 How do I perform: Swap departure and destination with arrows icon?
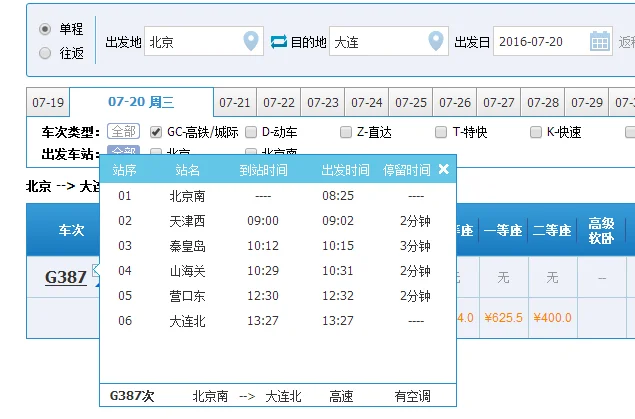coord(279,41)
